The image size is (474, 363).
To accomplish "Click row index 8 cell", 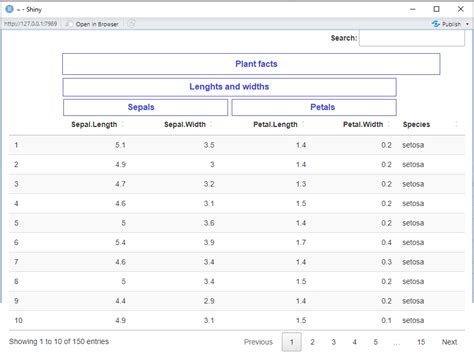I will (16, 282).
